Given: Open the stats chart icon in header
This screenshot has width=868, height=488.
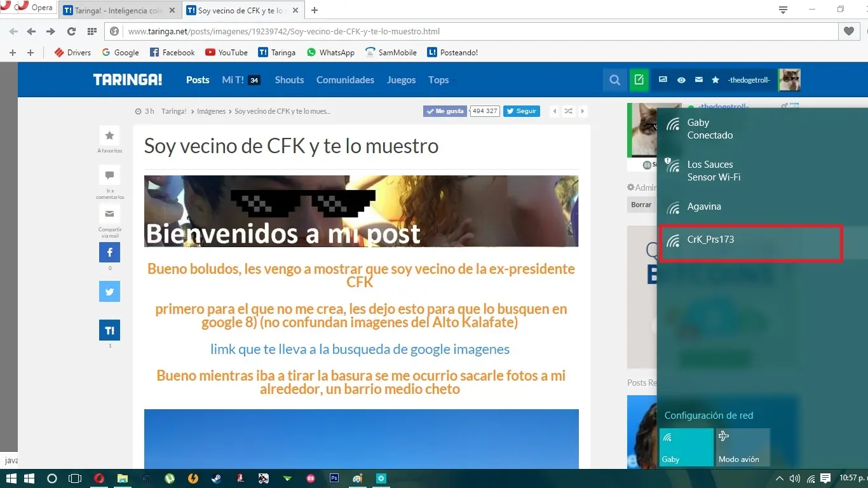Looking at the screenshot, I should coord(663,80).
